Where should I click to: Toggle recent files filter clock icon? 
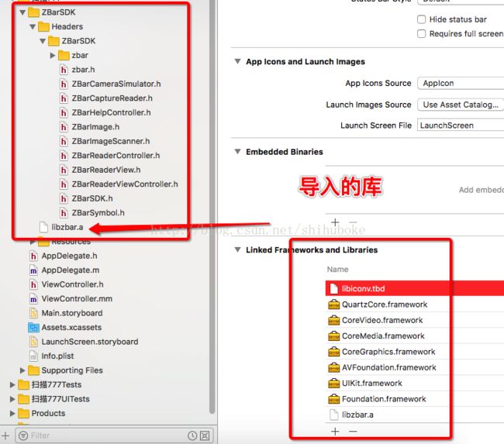pos(192,435)
